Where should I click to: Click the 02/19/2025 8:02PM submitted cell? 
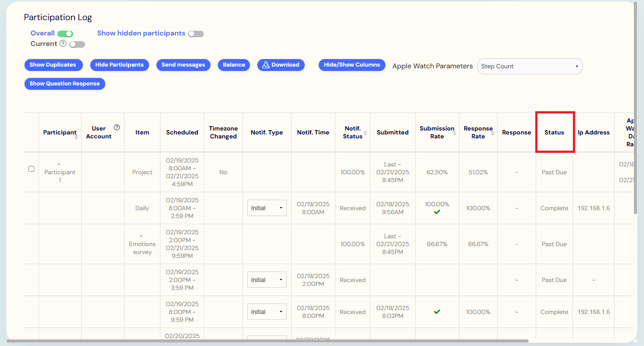click(x=392, y=312)
